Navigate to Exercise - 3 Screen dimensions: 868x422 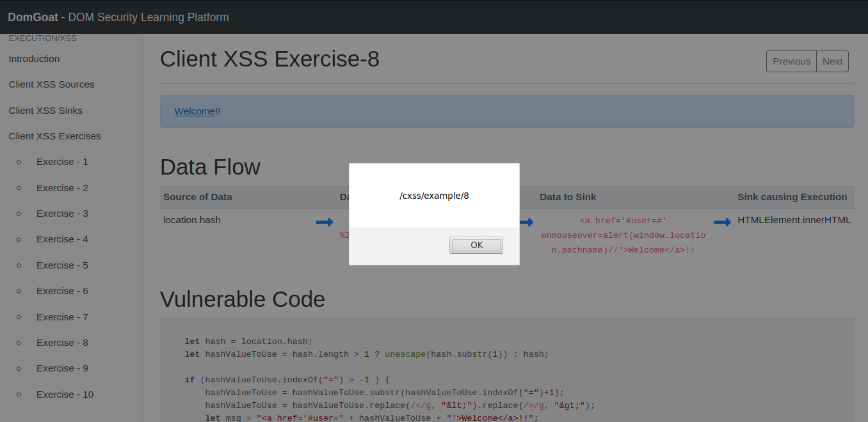point(62,214)
